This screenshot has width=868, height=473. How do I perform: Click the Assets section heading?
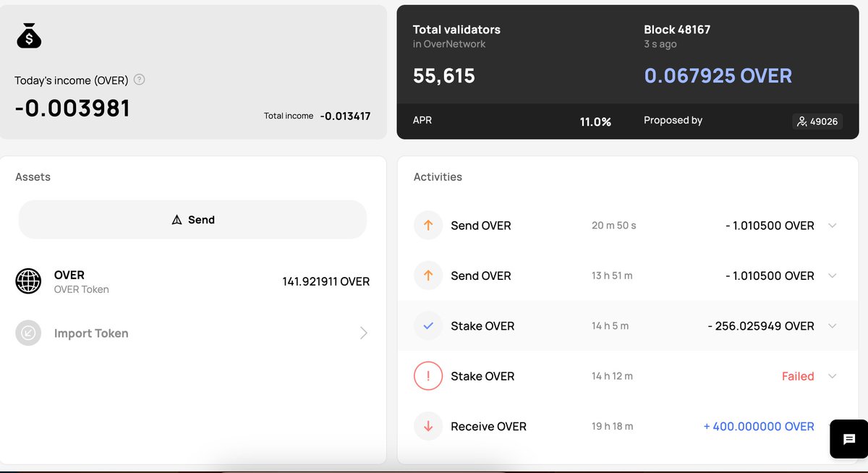pos(33,176)
